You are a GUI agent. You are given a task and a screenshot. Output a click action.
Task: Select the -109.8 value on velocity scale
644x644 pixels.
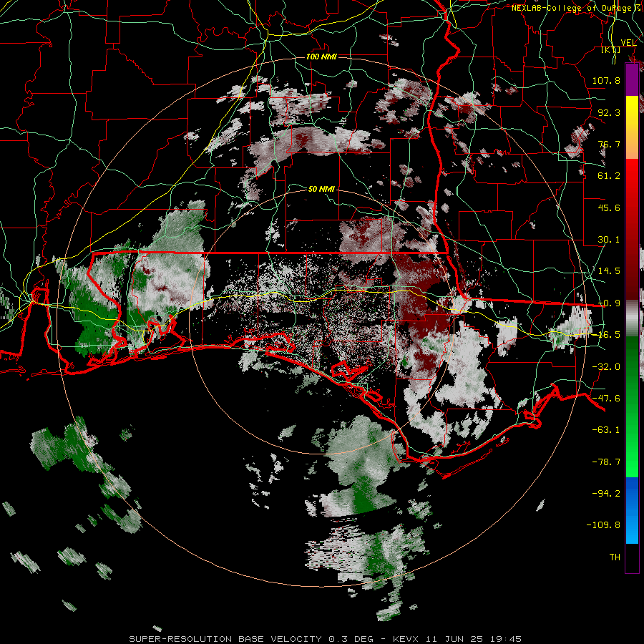coord(603,525)
